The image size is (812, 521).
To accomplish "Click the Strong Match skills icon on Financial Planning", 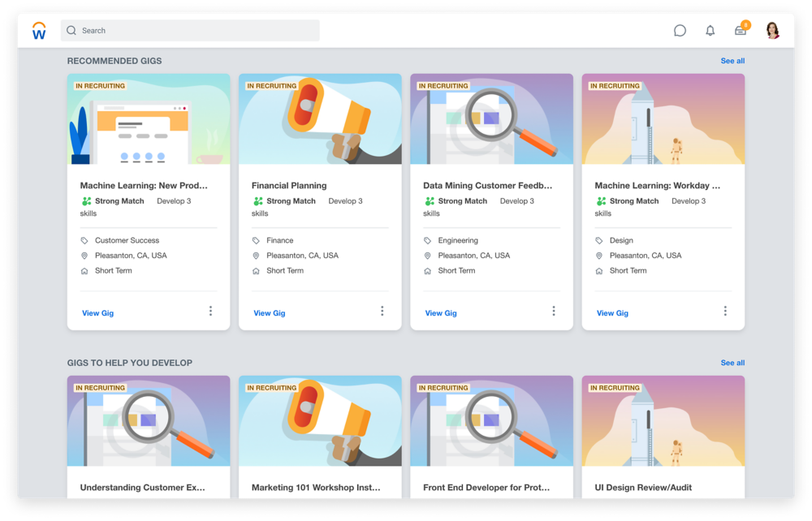I will [257, 200].
